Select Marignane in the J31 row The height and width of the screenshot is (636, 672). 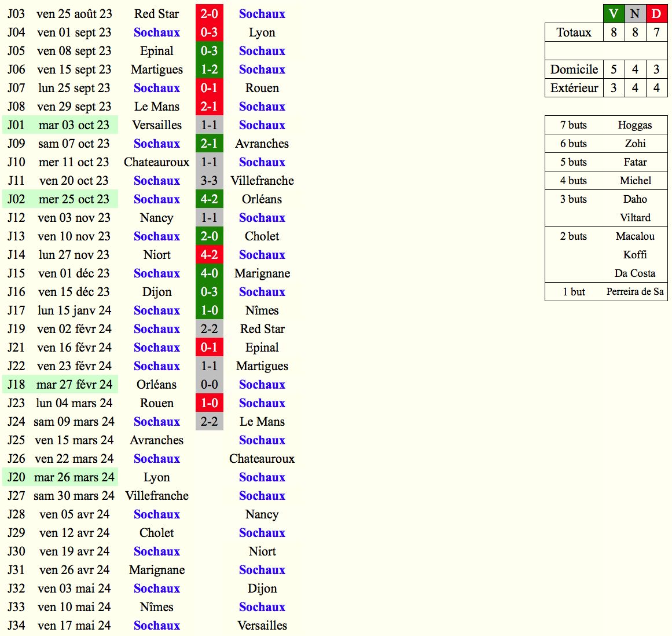[157, 569]
